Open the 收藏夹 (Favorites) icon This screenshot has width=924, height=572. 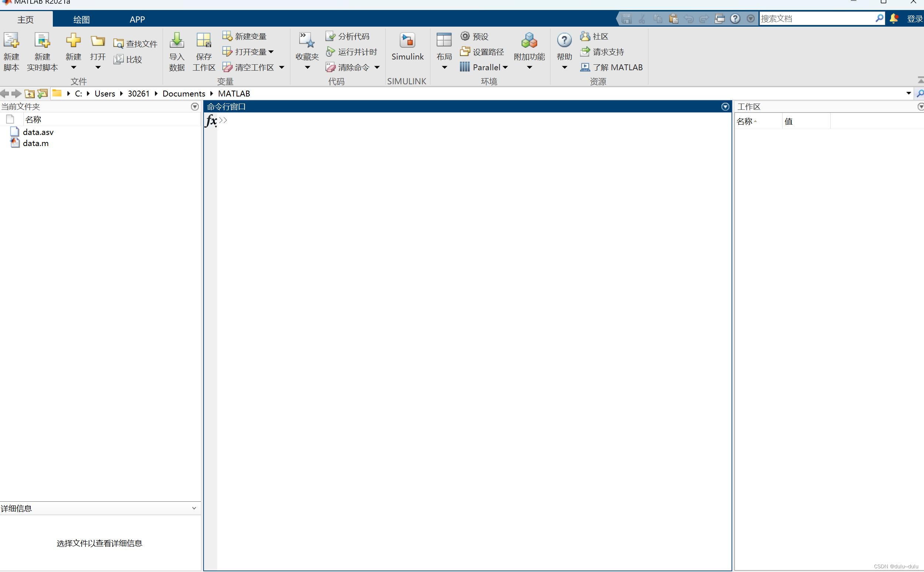[307, 40]
